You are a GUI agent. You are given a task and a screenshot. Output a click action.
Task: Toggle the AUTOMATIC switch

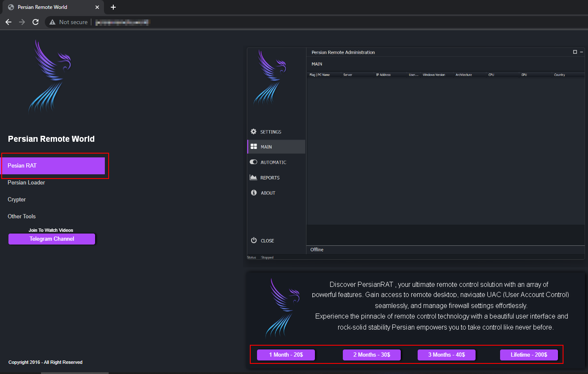click(x=253, y=162)
